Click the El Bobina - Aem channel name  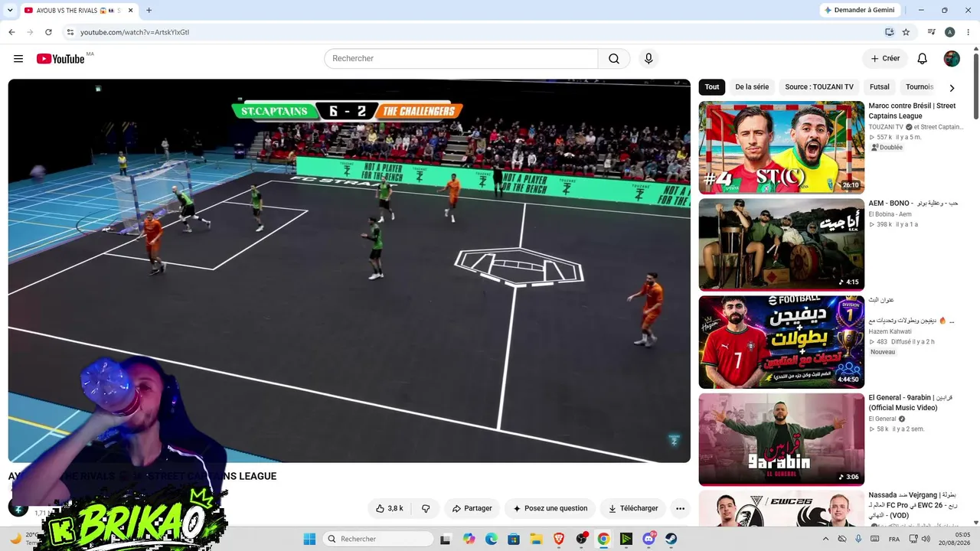click(890, 214)
